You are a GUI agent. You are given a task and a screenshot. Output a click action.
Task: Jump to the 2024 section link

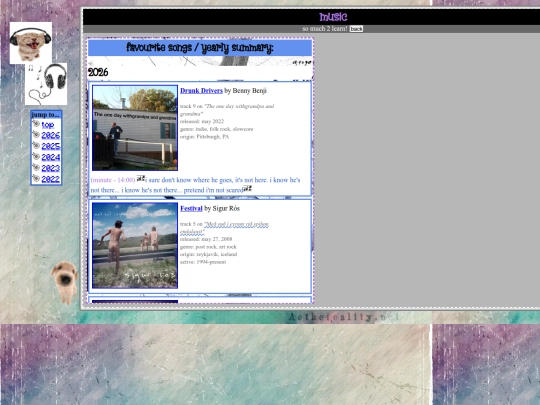[51, 157]
